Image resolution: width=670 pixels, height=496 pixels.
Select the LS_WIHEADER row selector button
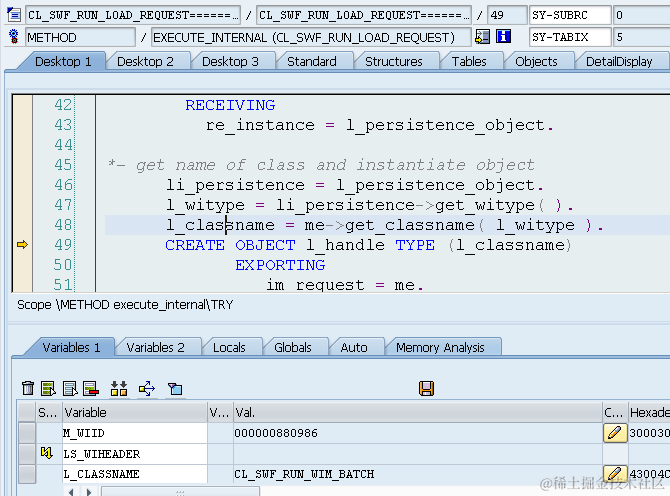click(x=27, y=453)
